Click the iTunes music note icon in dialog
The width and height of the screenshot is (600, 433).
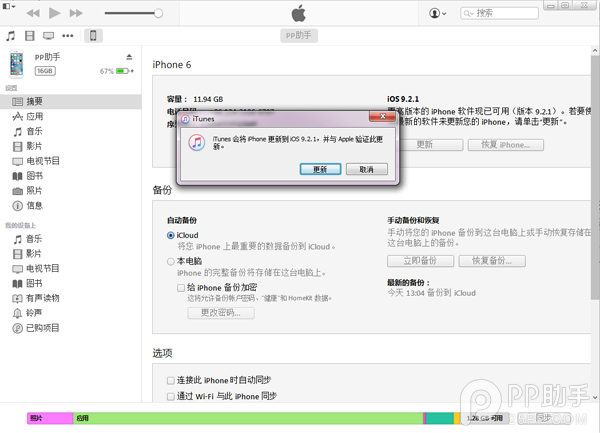[x=197, y=142]
